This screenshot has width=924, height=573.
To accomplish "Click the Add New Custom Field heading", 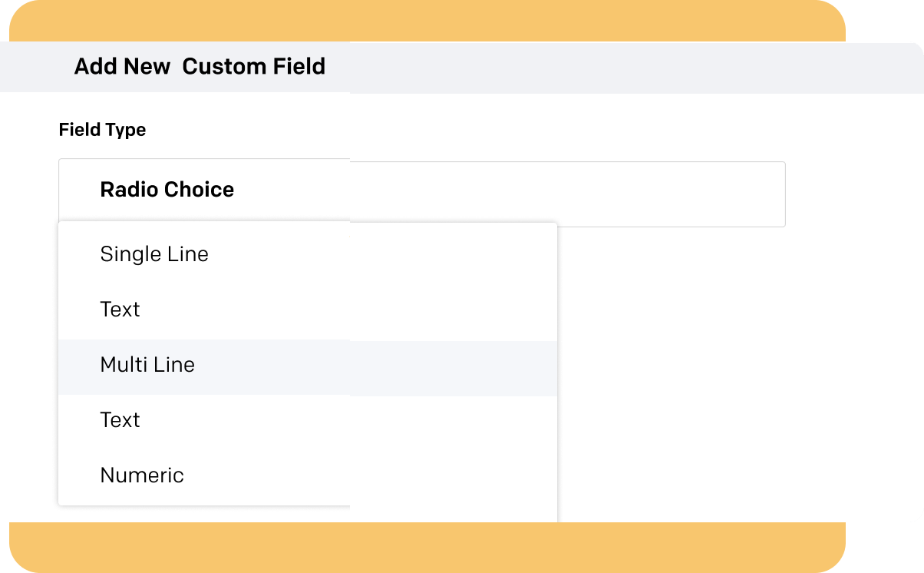I will [x=200, y=67].
